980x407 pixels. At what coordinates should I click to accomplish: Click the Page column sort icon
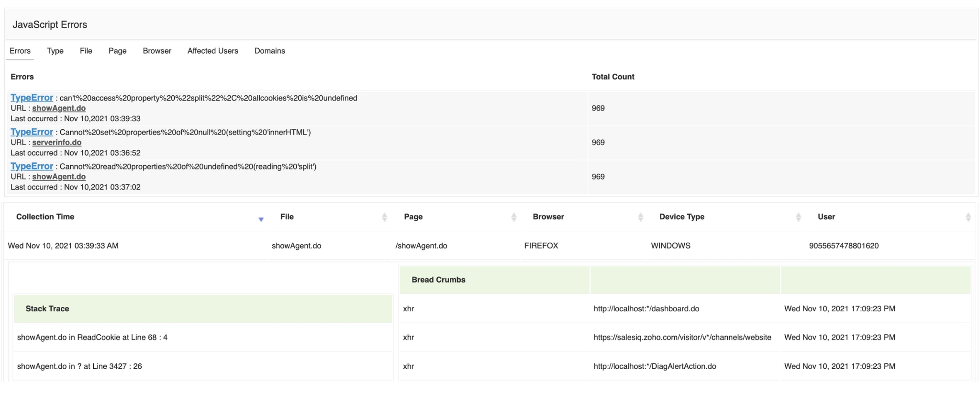click(514, 217)
